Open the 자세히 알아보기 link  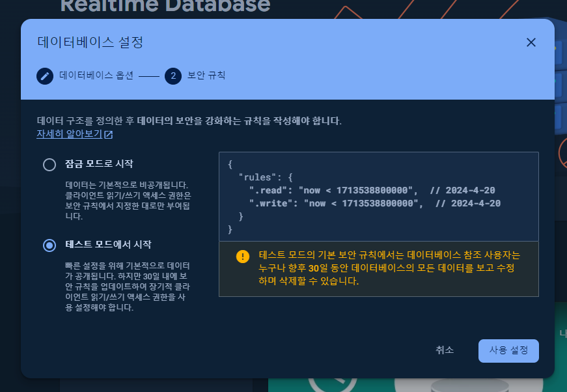coord(70,133)
